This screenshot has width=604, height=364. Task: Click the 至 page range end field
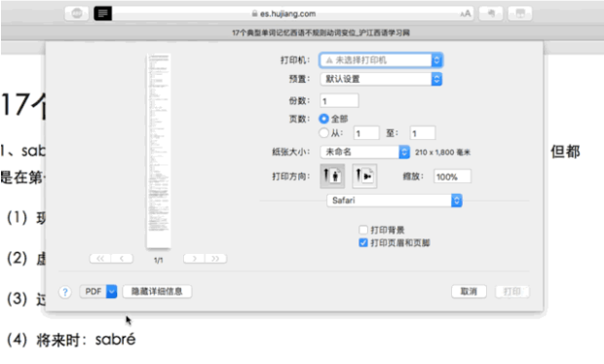423,133
